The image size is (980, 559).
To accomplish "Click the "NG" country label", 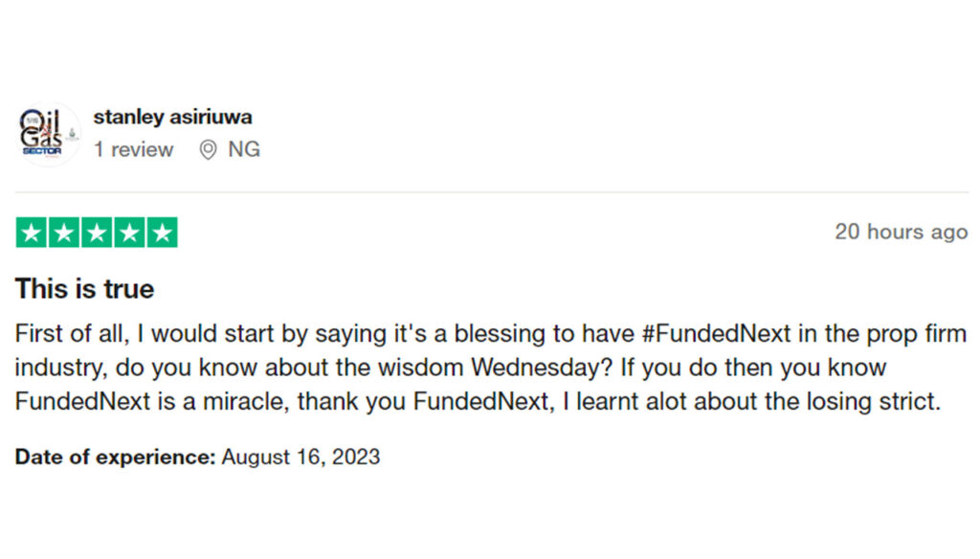I will (244, 149).
